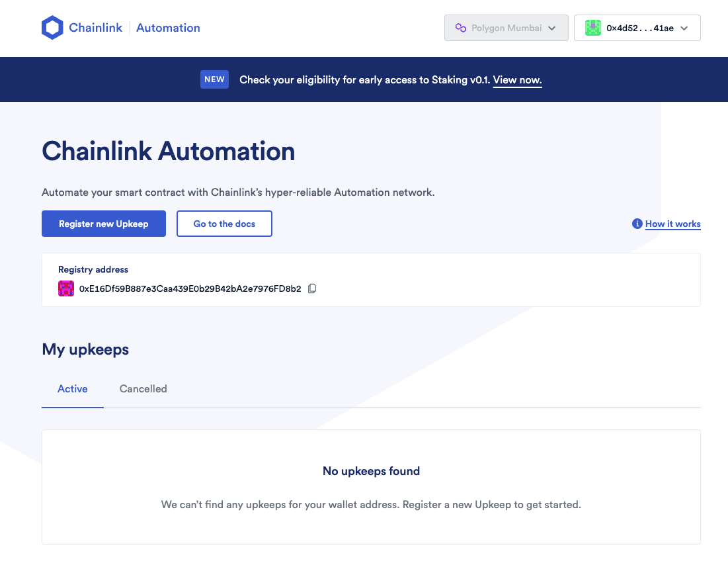Image resolution: width=728 pixels, height=569 pixels.
Task: Click the 0x4d52...41ae wallet address label
Action: (x=639, y=28)
